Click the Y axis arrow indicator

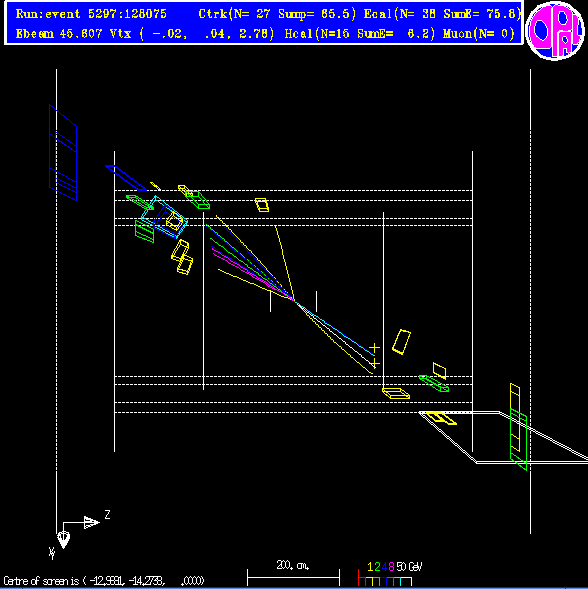[x=63, y=540]
